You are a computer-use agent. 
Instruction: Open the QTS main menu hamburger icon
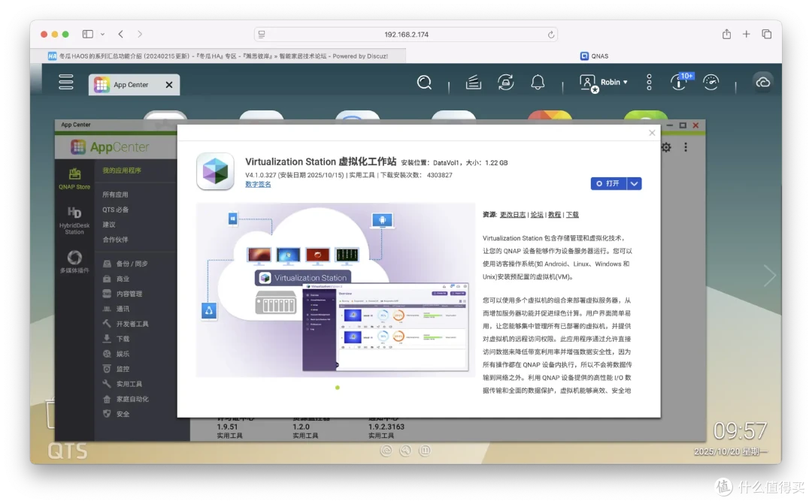(65, 83)
